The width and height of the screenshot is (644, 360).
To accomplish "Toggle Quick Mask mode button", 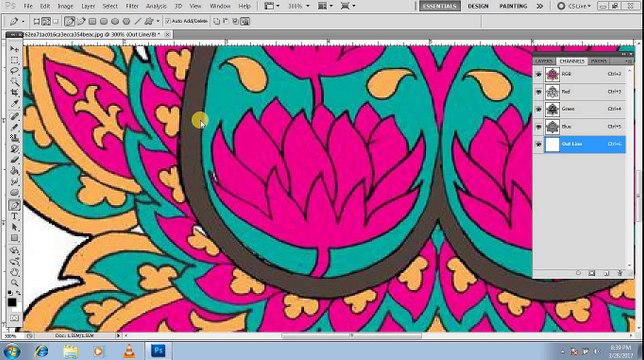I will coord(14,318).
